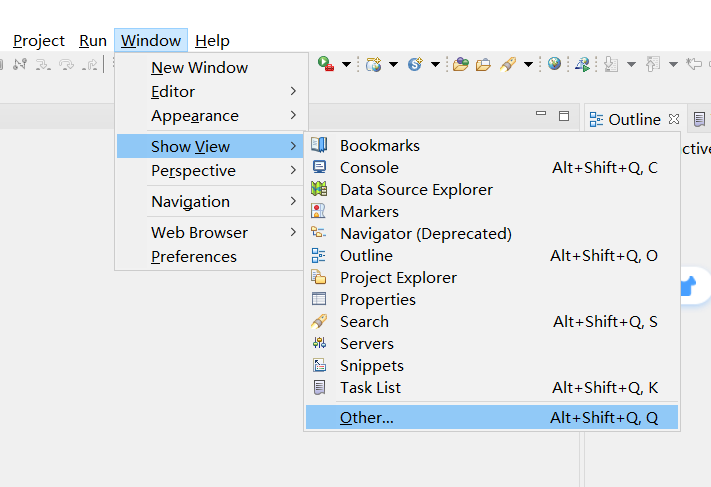Open the Previous Annotation dropdown arrow
The height and width of the screenshot is (487, 711).
[673, 64]
